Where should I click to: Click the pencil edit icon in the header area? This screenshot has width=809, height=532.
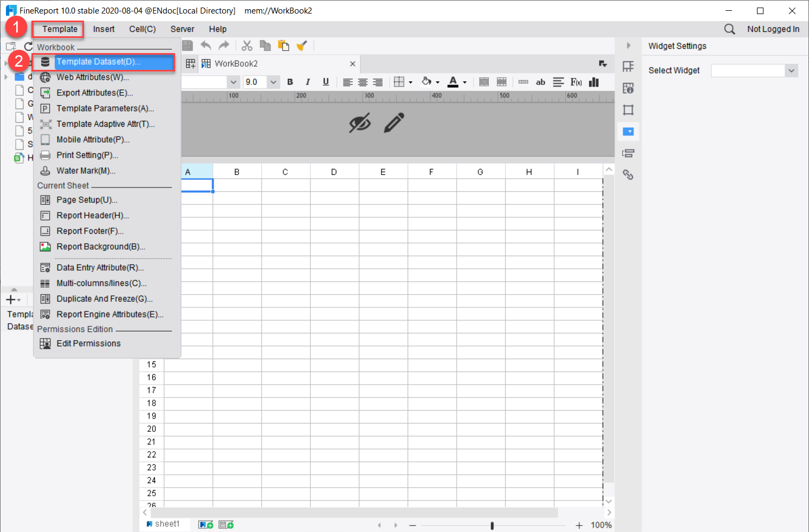point(394,122)
